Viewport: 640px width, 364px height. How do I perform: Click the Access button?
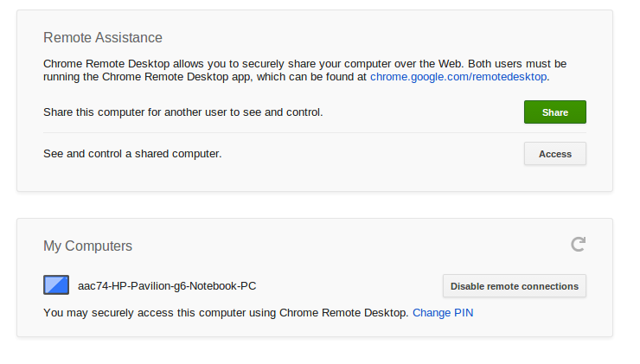coord(554,154)
